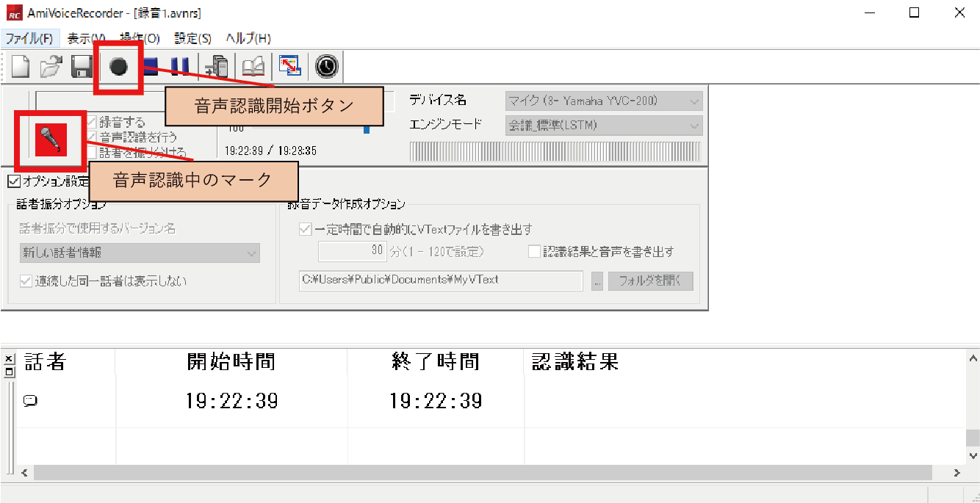This screenshot has height=503, width=980.
Task: Click the 認識結果 column header
Action: pos(574,362)
